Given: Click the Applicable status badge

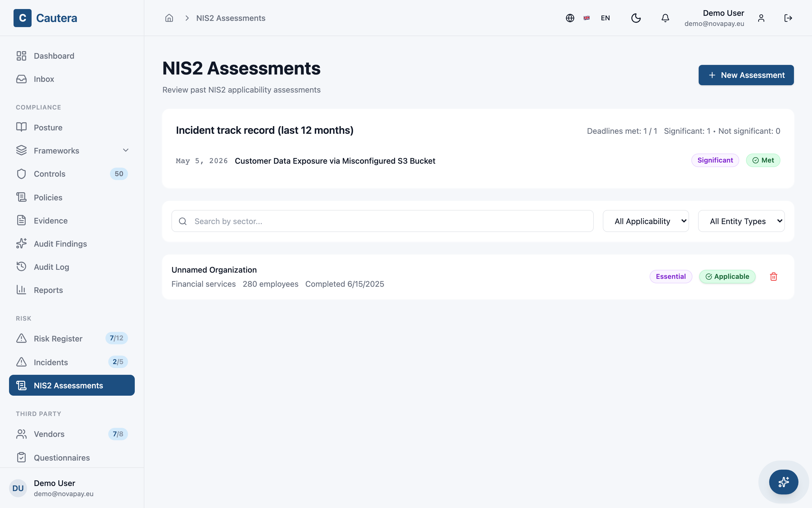Looking at the screenshot, I should tap(727, 277).
